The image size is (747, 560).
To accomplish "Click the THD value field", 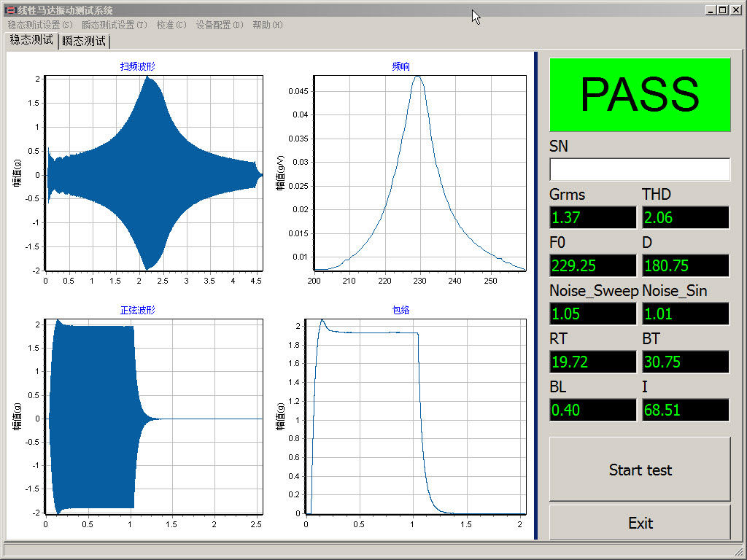I will coord(686,217).
